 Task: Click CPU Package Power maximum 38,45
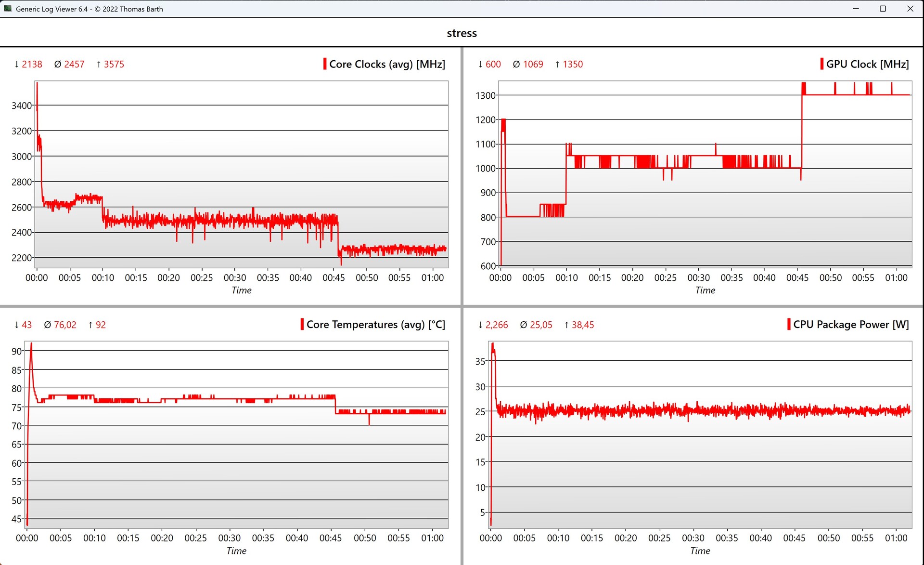(582, 325)
